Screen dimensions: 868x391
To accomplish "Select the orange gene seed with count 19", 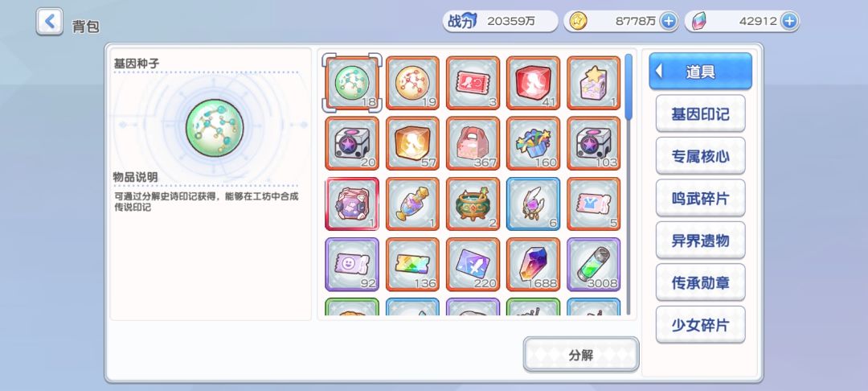I will [412, 83].
